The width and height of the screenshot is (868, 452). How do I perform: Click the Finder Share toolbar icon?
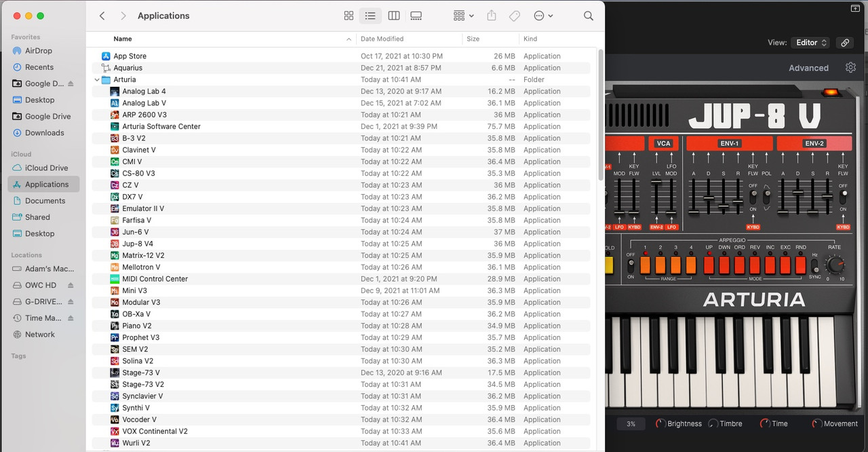point(492,16)
